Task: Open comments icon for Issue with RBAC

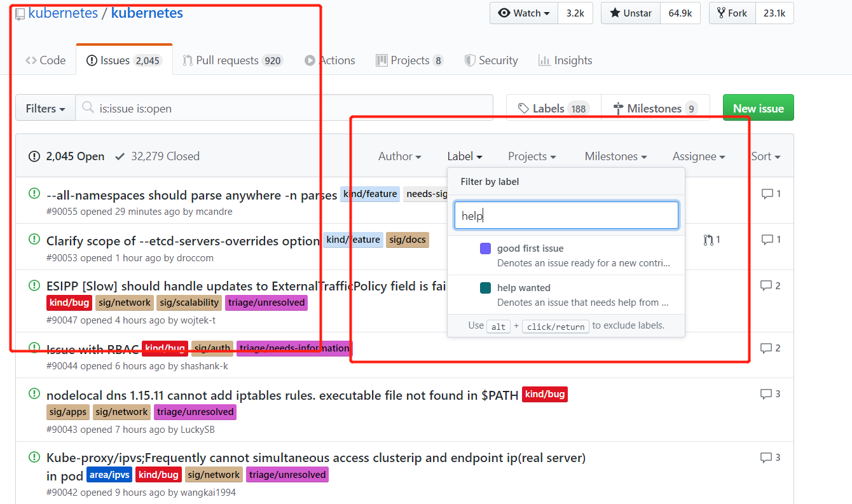Action: [x=766, y=348]
